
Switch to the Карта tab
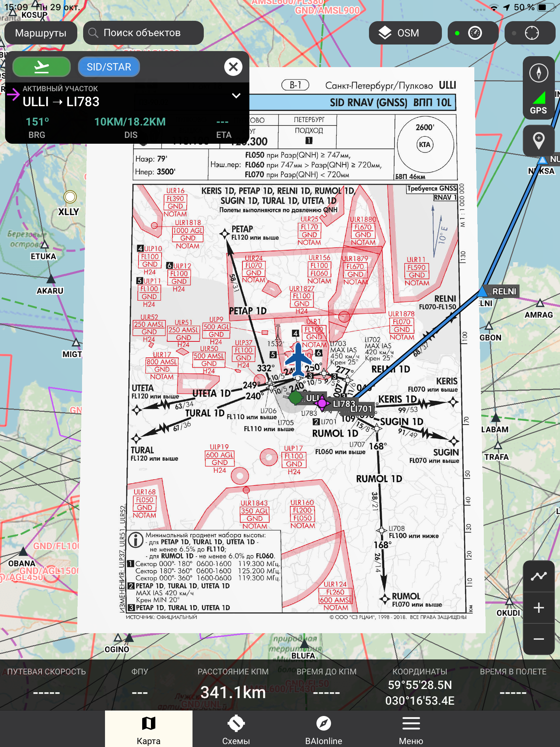click(149, 729)
